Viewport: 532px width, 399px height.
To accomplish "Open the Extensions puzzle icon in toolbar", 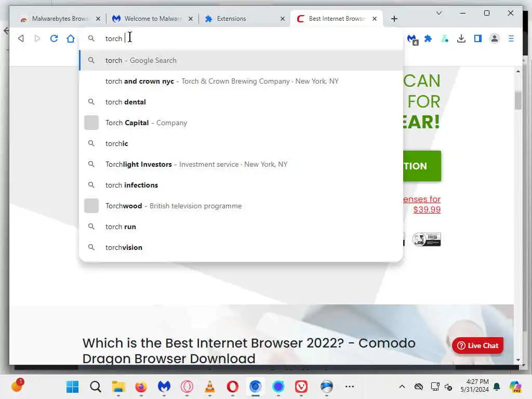I will tap(428, 38).
